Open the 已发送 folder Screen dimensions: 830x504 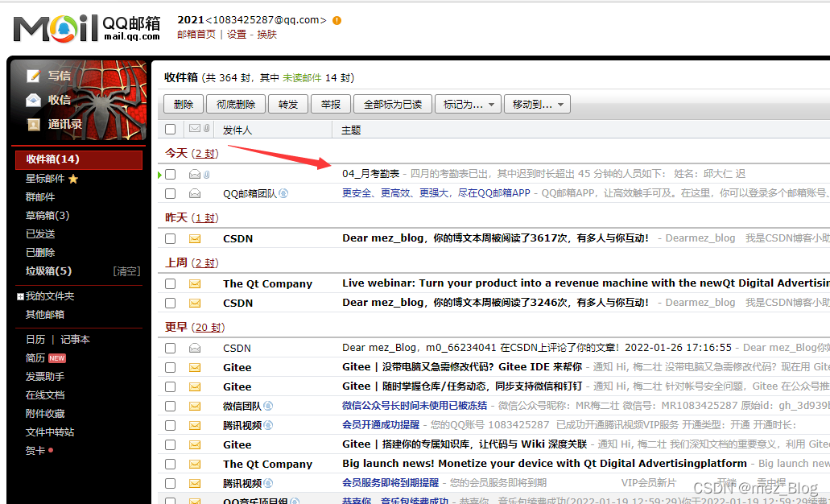tap(40, 234)
